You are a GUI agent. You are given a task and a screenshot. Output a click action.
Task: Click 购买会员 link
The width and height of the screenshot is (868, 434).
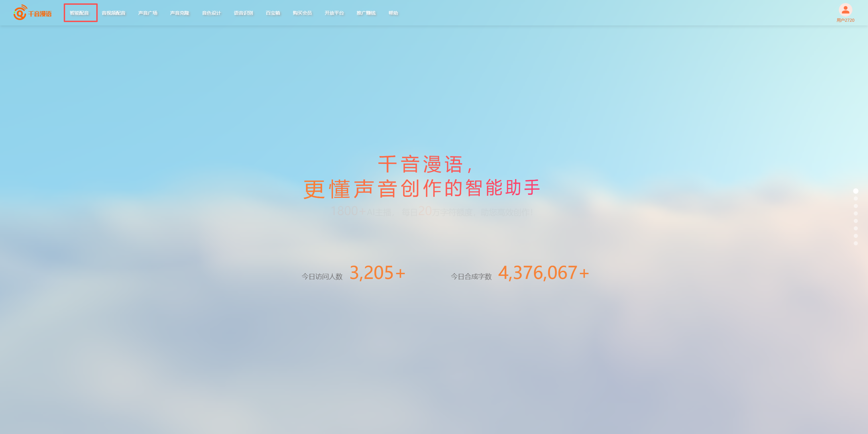pyautogui.click(x=302, y=13)
